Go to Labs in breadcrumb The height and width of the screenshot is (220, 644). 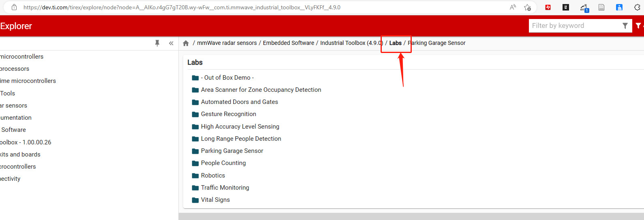[396, 43]
